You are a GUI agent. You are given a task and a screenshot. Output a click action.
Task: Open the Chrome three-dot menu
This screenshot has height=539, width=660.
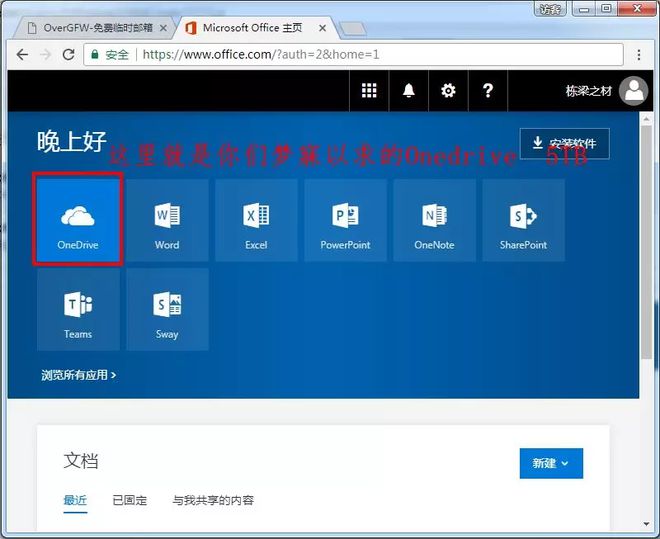tap(639, 55)
